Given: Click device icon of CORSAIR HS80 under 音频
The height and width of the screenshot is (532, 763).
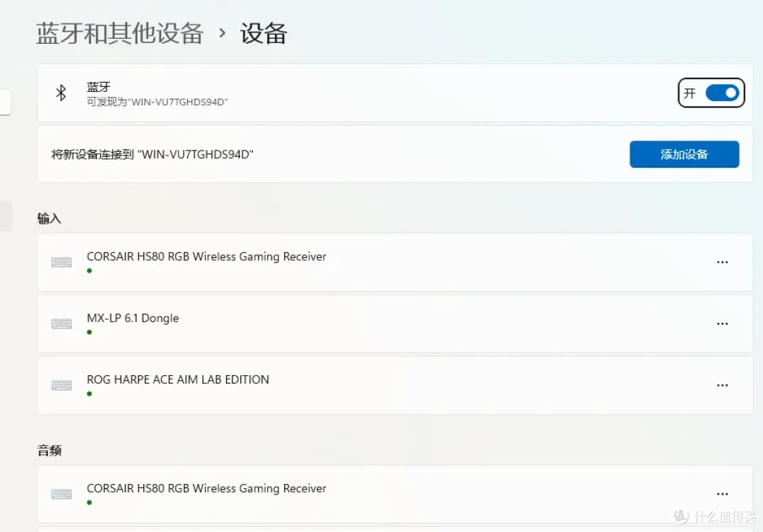Looking at the screenshot, I should [61, 494].
